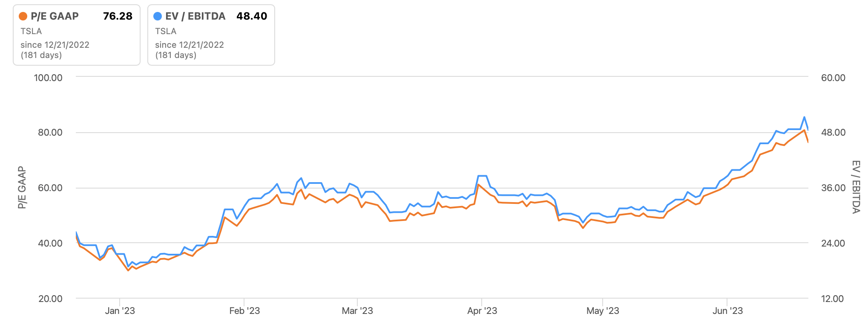
Task: Click the 20.00 left axis tick label
Action: 50,299
